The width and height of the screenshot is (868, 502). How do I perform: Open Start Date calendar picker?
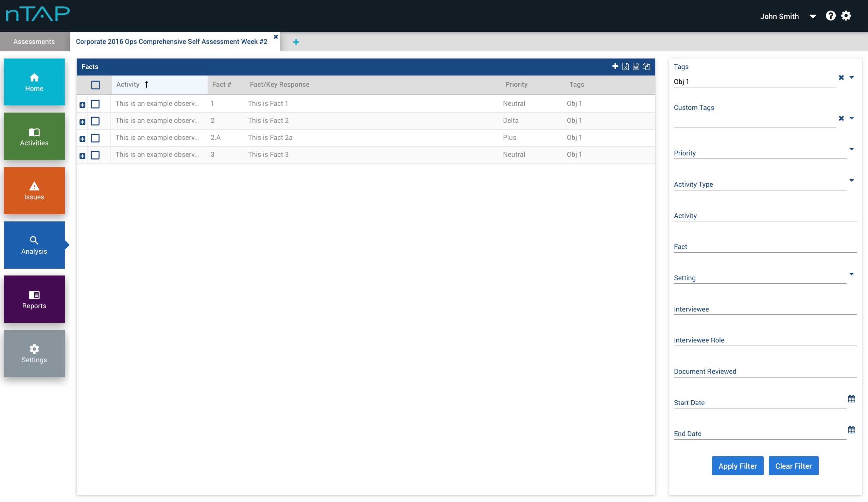[851, 399]
